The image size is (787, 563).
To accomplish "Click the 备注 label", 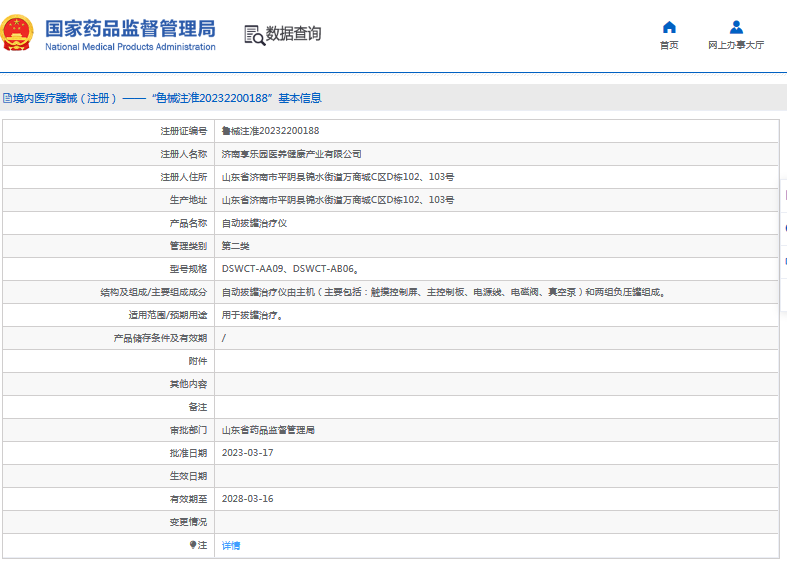I will (198, 407).
